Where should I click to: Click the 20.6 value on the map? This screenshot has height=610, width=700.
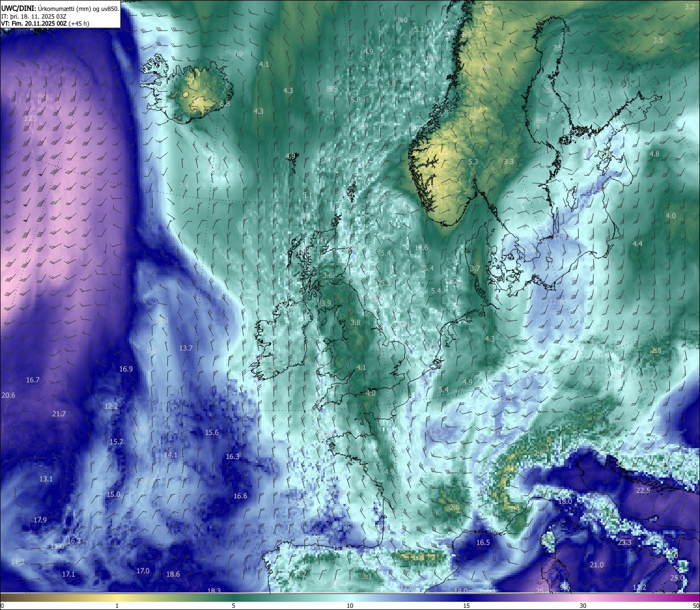coord(8,396)
